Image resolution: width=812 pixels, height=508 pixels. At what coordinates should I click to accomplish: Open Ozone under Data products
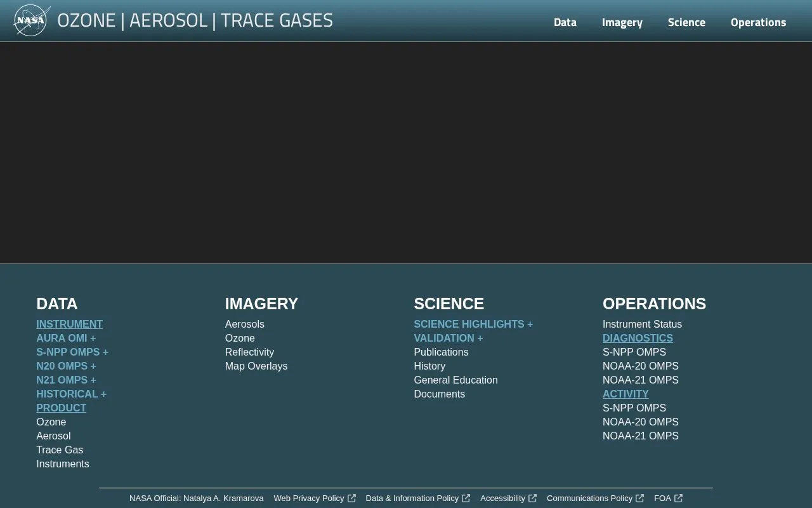tap(51, 422)
